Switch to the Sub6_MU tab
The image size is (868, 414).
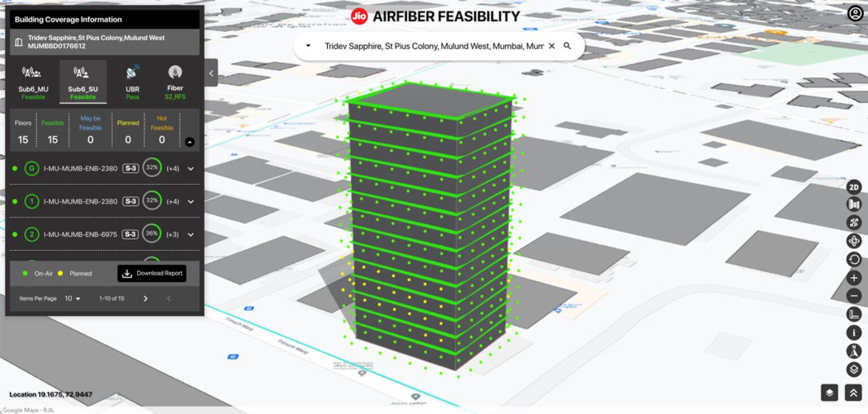(33, 81)
